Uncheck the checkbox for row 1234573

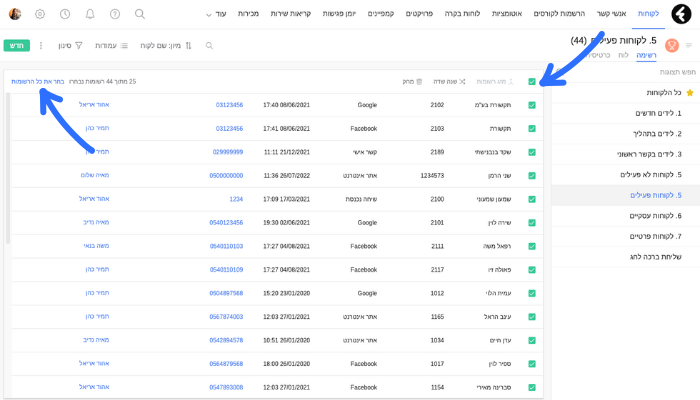tap(532, 175)
